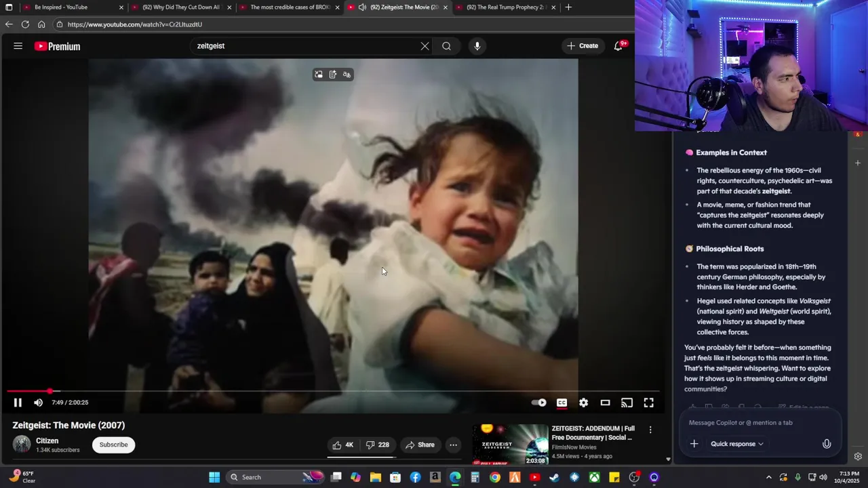Reload the current page

pyautogui.click(x=25, y=24)
